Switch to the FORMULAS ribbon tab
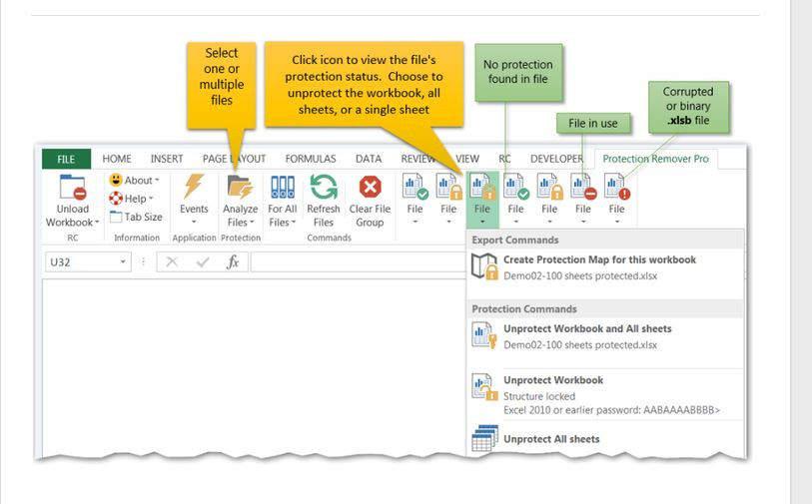This screenshot has height=504, width=812. [x=310, y=159]
